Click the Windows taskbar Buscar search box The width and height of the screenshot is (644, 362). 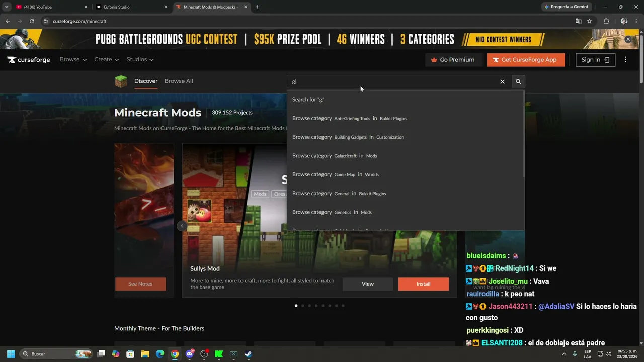(56, 354)
